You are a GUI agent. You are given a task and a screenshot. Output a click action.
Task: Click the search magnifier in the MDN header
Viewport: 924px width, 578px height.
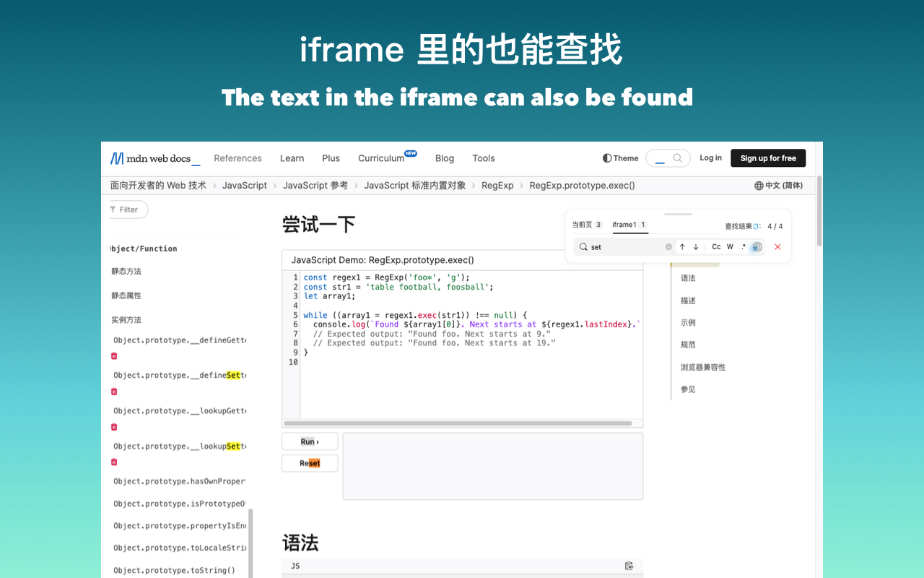point(677,158)
